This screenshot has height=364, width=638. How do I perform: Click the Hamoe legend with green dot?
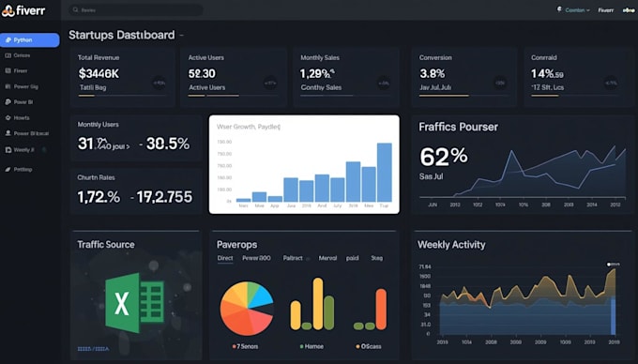click(x=311, y=346)
